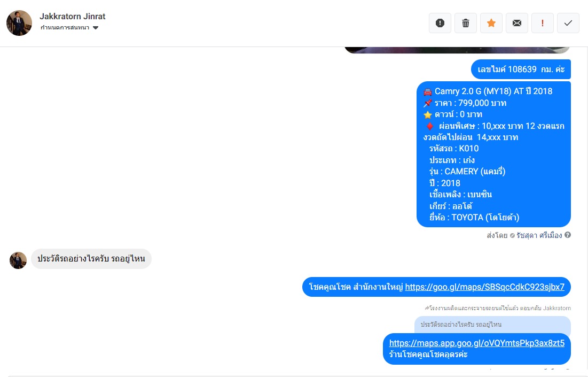Flag conversation with red exclamation icon
This screenshot has width=588, height=377.
tap(542, 23)
